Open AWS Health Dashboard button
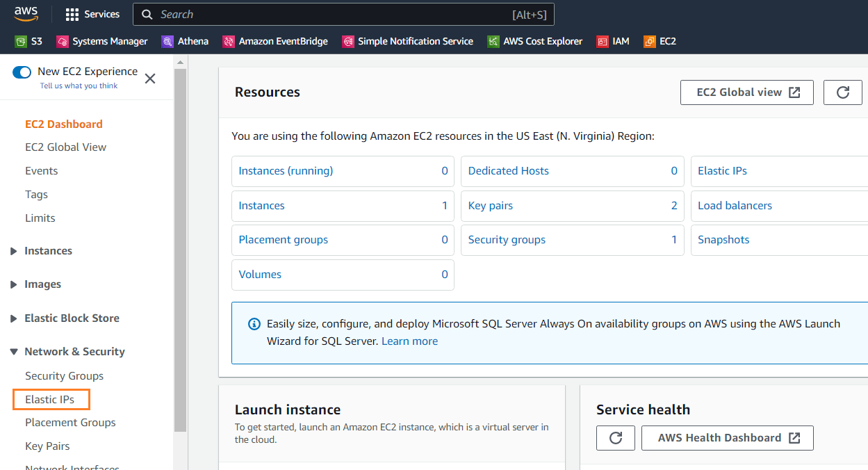Screen dimensions: 868x470 pos(727,438)
